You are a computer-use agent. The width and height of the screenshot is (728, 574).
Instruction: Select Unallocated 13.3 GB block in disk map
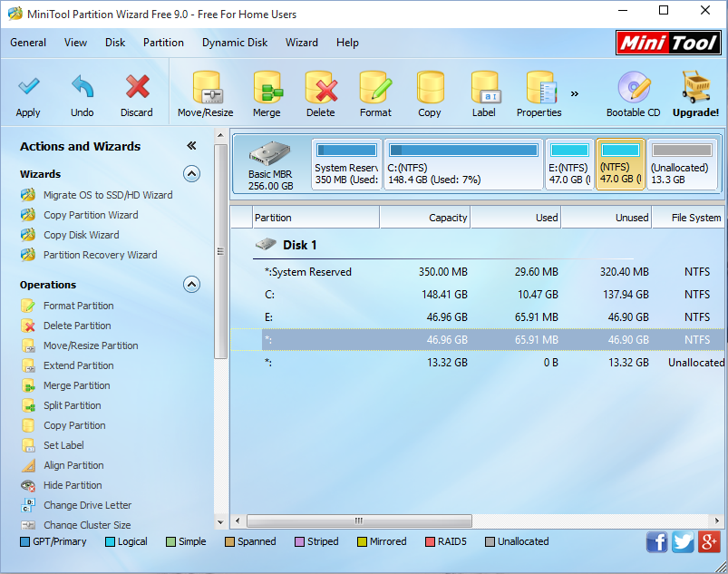682,164
